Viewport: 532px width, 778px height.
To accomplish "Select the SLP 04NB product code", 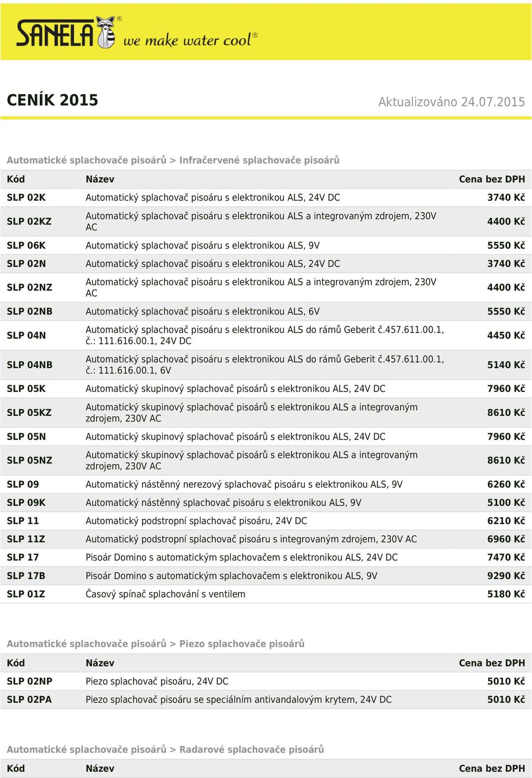I will coord(29,365).
